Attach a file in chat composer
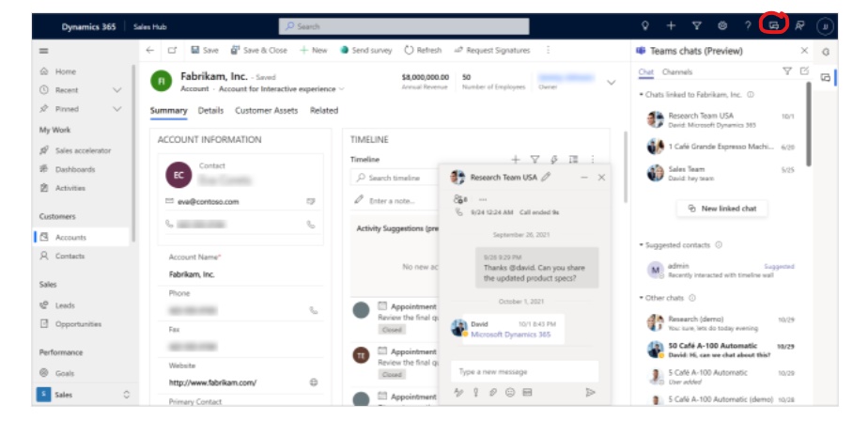This screenshot has height=421, width=868. [492, 392]
